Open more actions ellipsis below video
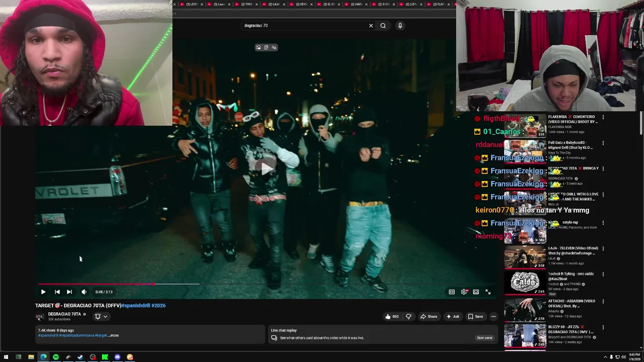This screenshot has width=644, height=362. (x=494, y=316)
